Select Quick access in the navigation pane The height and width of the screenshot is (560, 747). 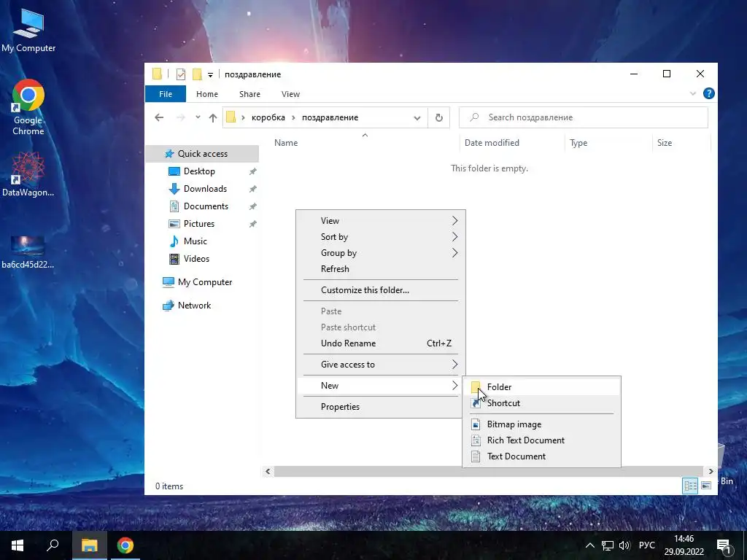(x=203, y=154)
